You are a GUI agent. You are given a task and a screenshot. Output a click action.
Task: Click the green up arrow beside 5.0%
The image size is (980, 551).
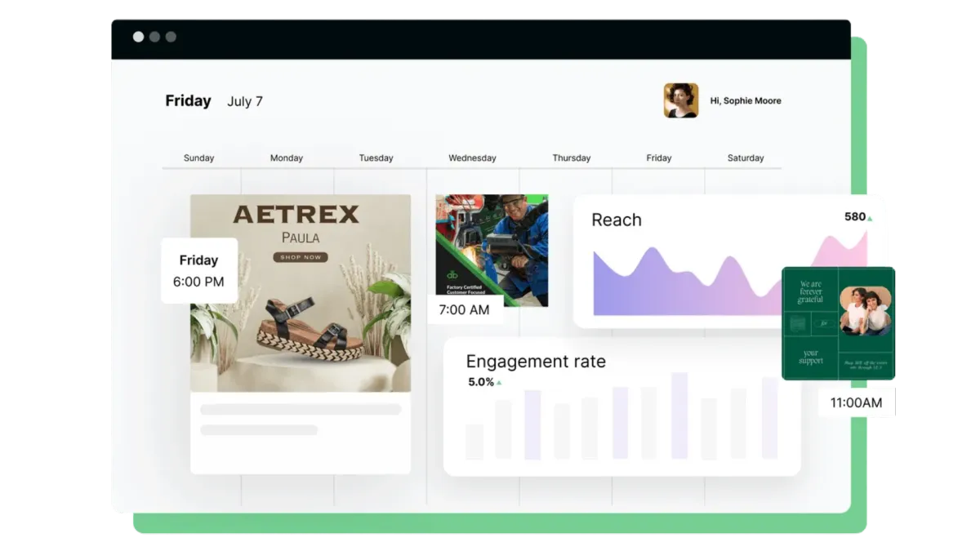pos(499,383)
